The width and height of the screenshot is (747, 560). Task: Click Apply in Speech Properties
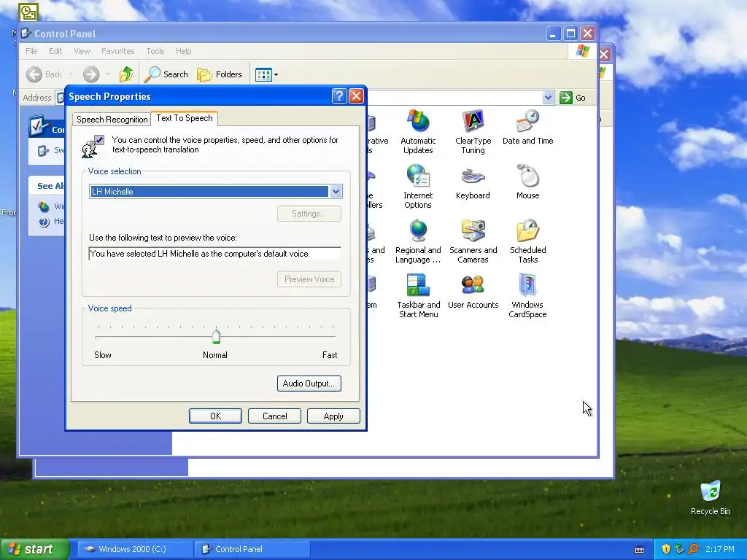pyautogui.click(x=333, y=416)
